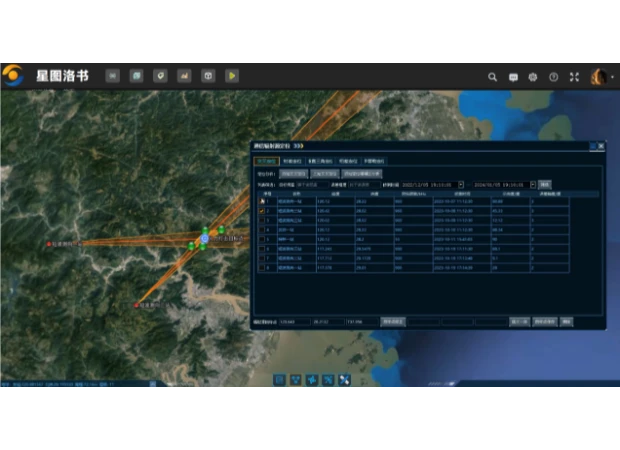Uncheck the checked box in table row 2

[261, 212]
